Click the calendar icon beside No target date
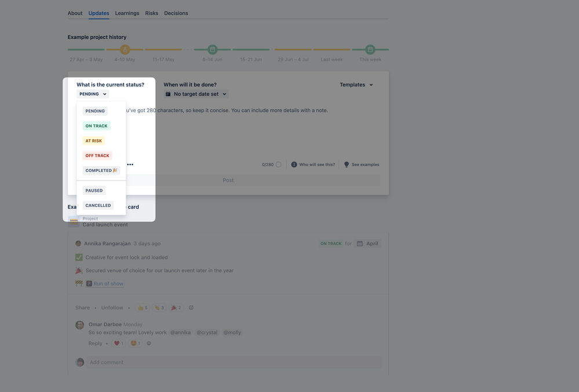The height and width of the screenshot is (392, 579). click(168, 94)
